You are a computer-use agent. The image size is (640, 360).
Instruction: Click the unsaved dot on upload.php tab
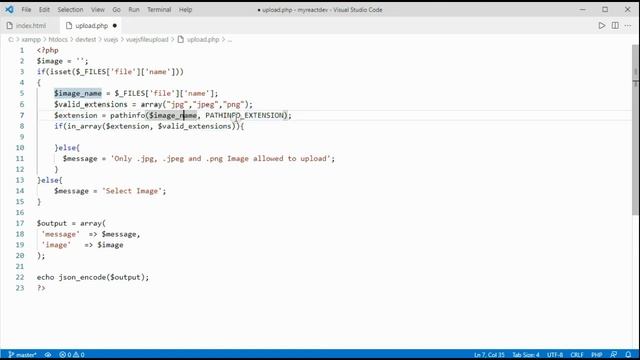pyautogui.click(x=115, y=26)
